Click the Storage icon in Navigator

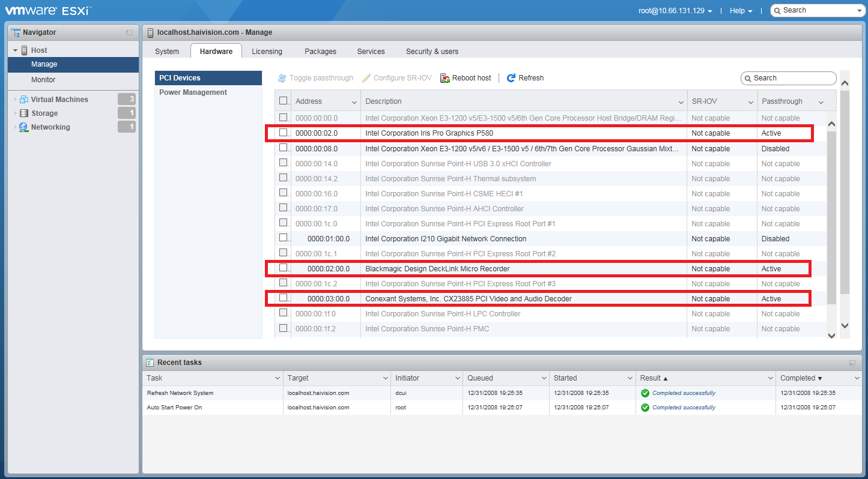tap(24, 113)
